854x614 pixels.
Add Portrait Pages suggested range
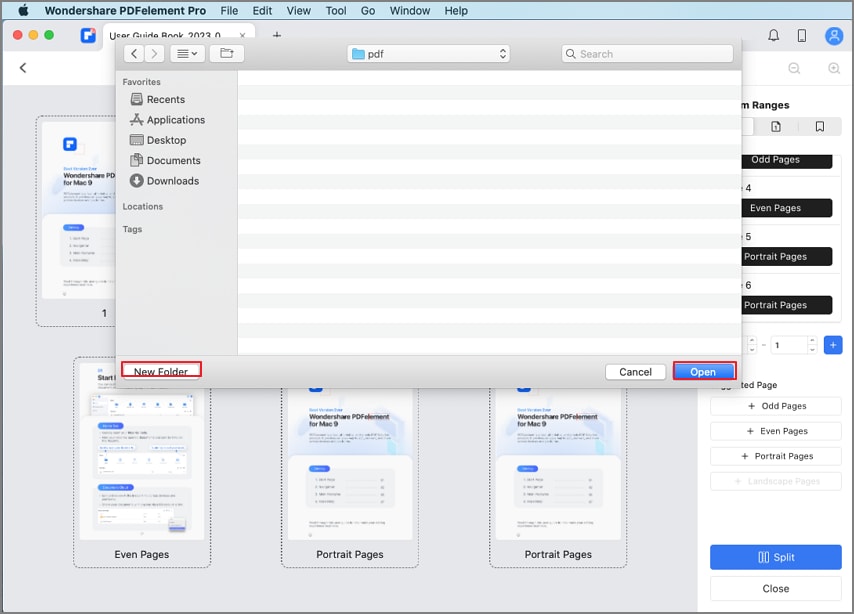pos(776,456)
